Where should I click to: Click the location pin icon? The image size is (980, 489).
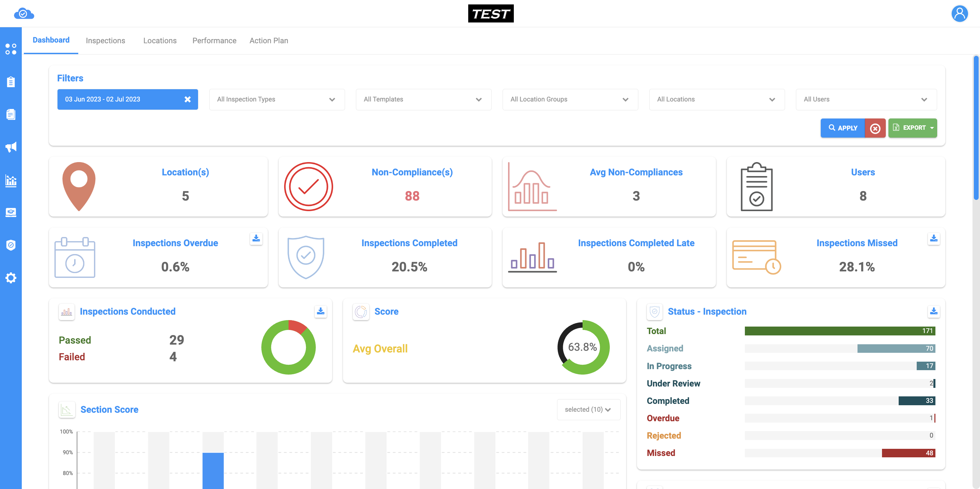click(x=79, y=187)
